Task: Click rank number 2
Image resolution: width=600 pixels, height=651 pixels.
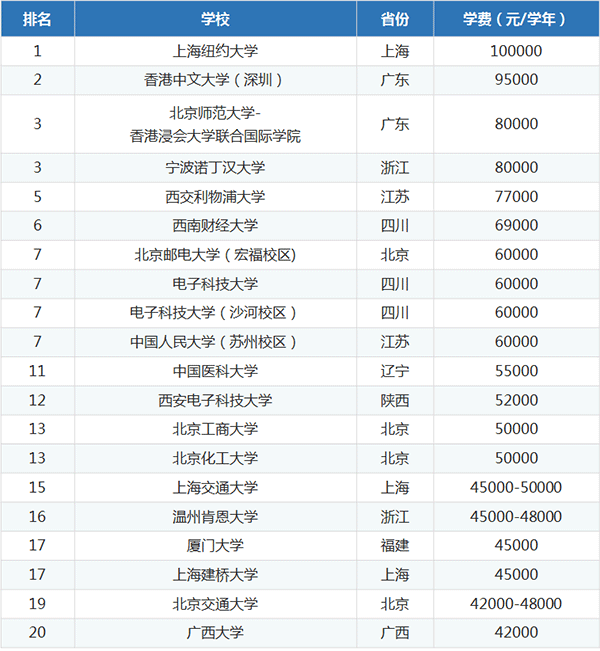Action: (37, 80)
